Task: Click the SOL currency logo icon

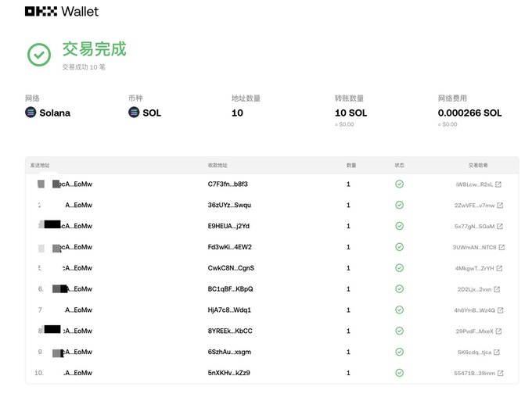Action: pyautogui.click(x=134, y=113)
